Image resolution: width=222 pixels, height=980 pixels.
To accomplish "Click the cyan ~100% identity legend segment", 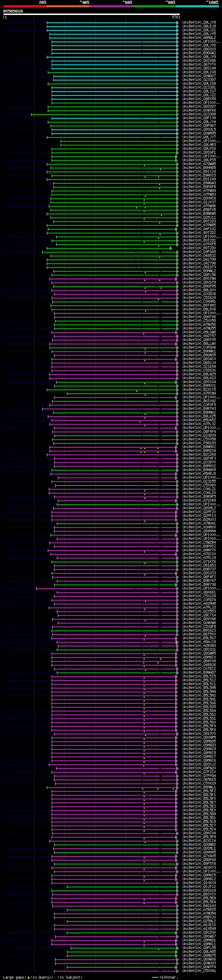I will point(197,6).
